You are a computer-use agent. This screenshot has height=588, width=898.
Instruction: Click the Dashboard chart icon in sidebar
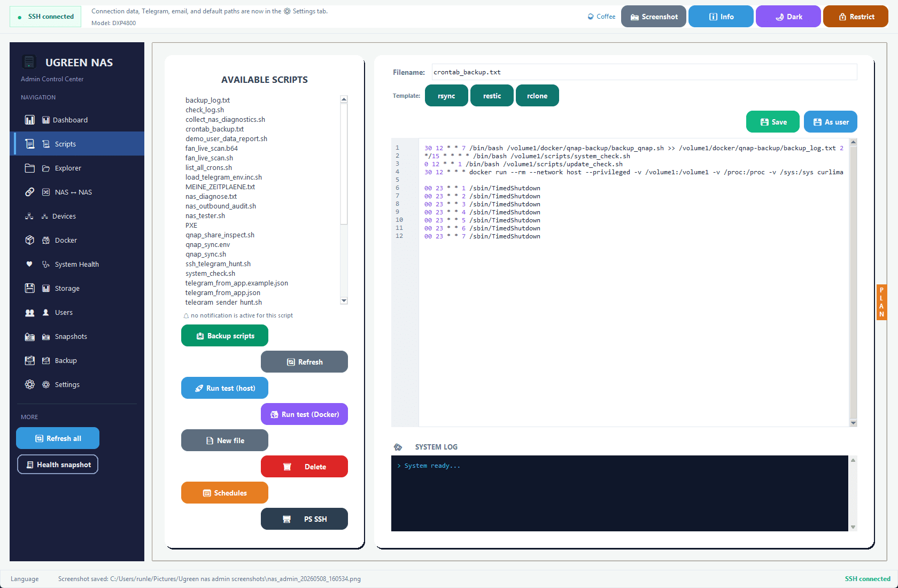pyautogui.click(x=30, y=120)
